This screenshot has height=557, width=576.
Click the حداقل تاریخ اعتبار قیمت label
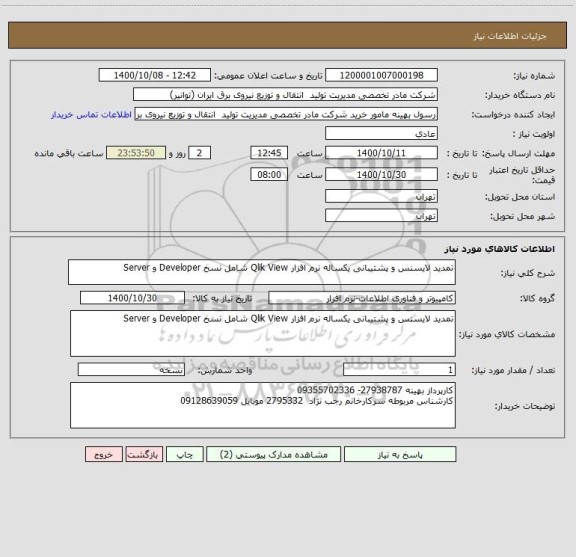pyautogui.click(x=522, y=175)
